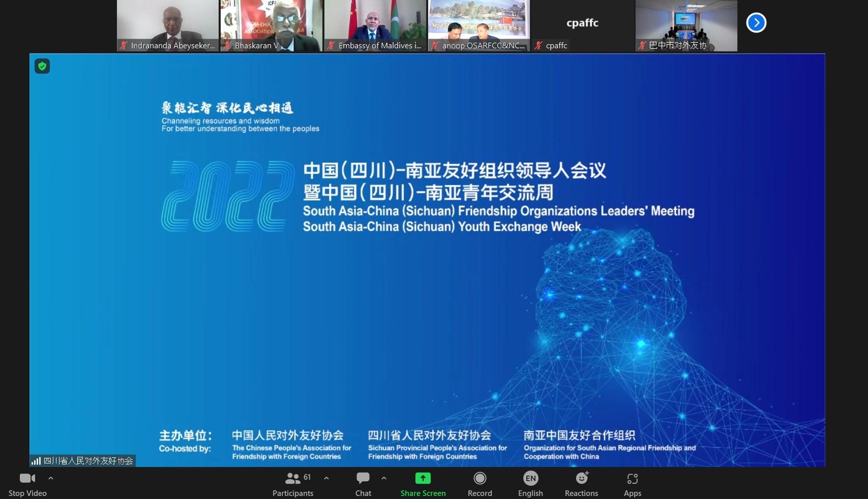Select the cpaffc participant tile

point(583,25)
